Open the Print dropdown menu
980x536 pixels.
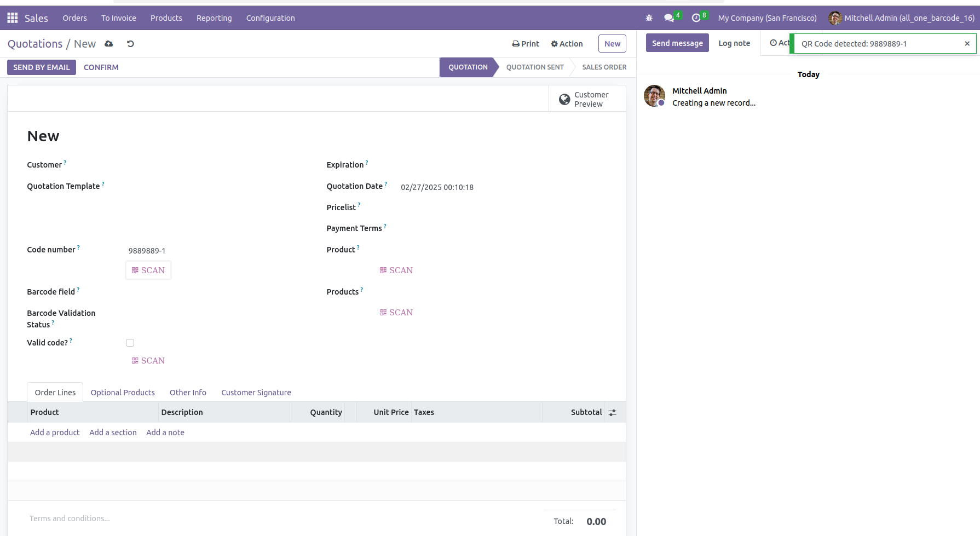tap(526, 44)
